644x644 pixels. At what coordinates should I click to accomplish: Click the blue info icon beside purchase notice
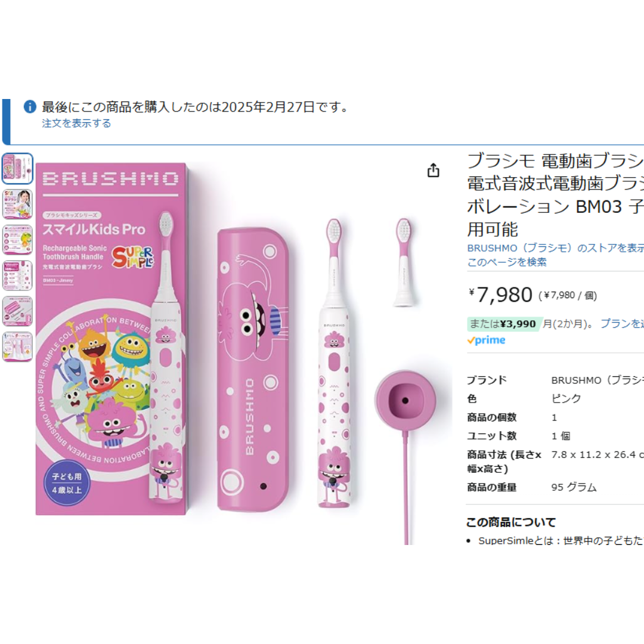point(30,107)
